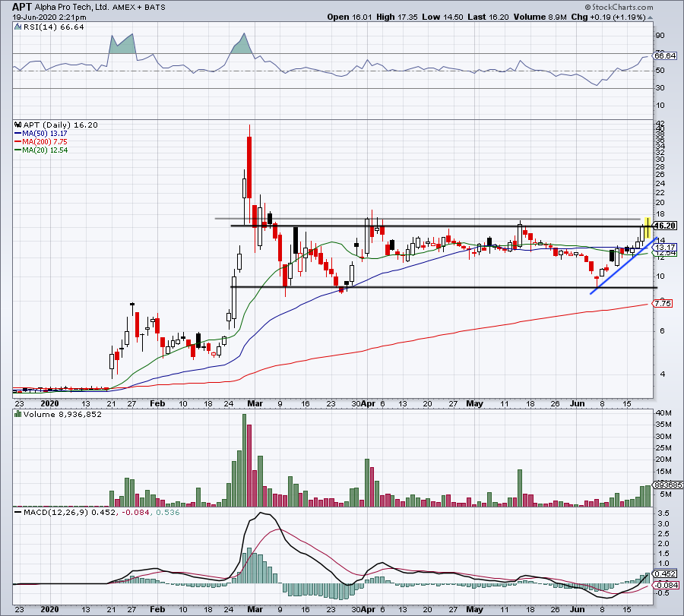Click the Feb label below the MACD panel
This screenshot has height=616, width=684.
[x=157, y=609]
